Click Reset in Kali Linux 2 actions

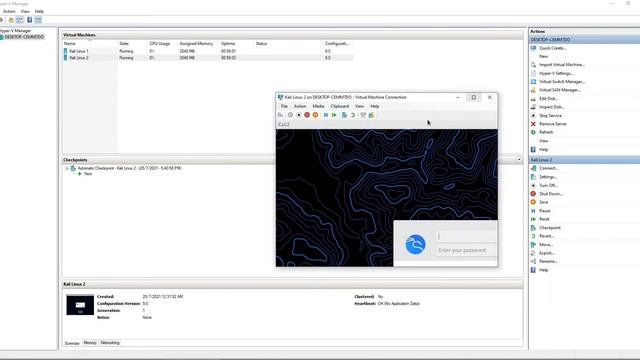544,219
